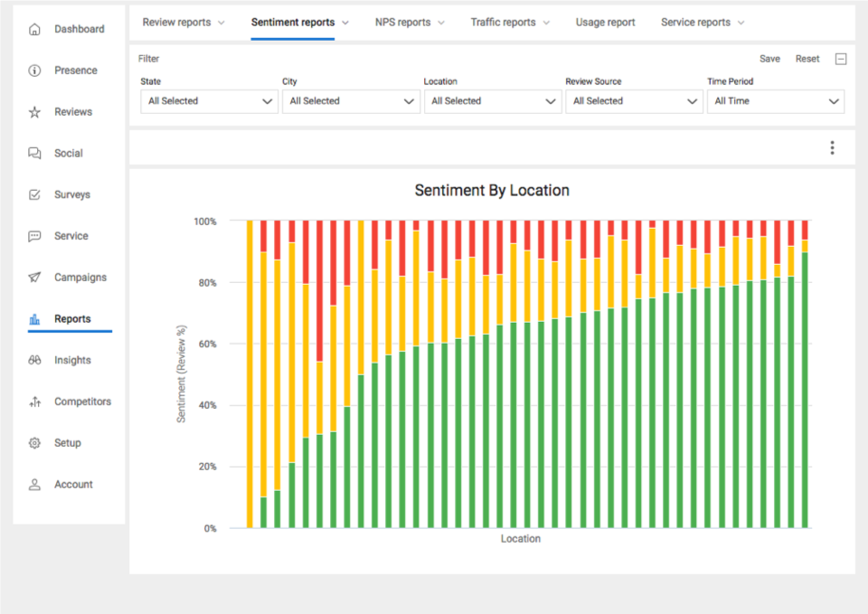This screenshot has width=868, height=614.
Task: Click the Reviews star icon
Action: (34, 112)
